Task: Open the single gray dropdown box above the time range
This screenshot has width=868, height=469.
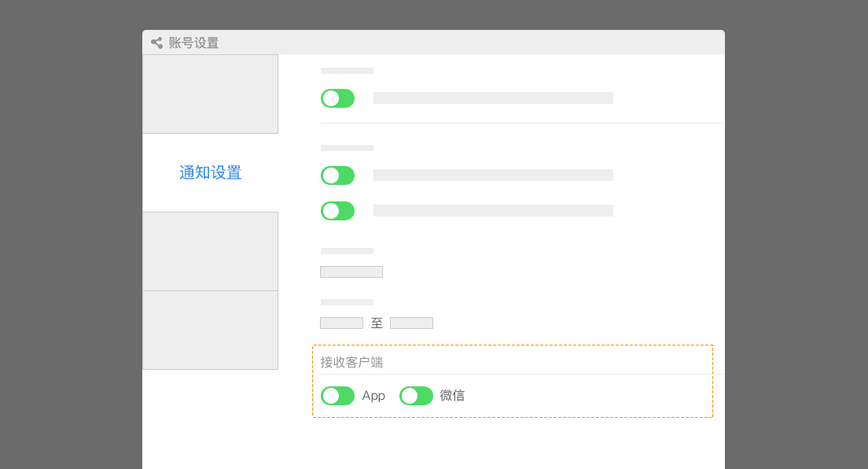Action: point(351,271)
